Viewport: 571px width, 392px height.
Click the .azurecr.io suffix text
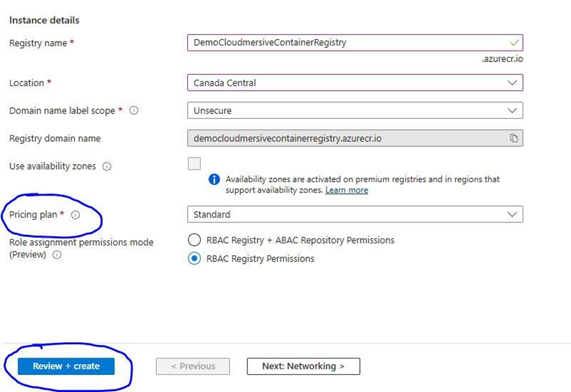point(503,59)
